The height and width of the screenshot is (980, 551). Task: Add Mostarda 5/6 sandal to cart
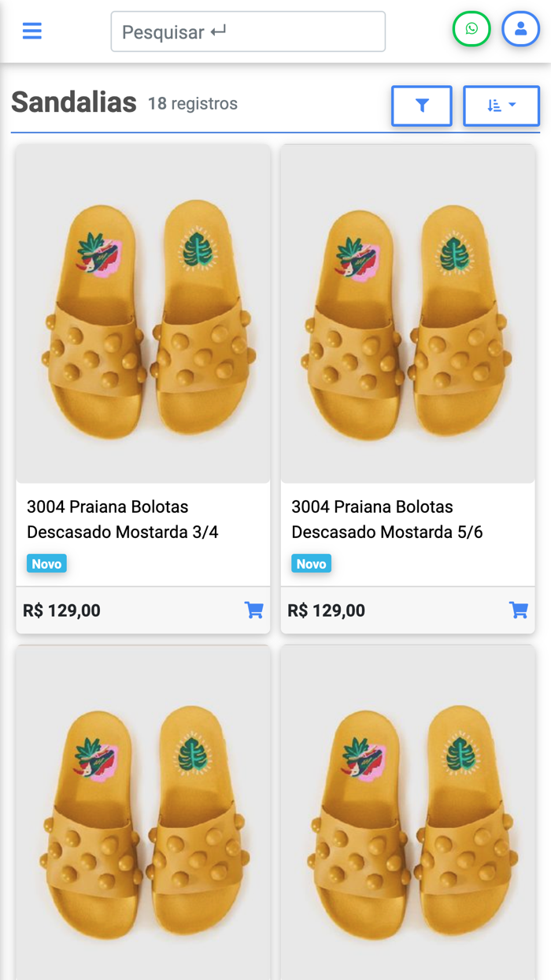[518, 610]
